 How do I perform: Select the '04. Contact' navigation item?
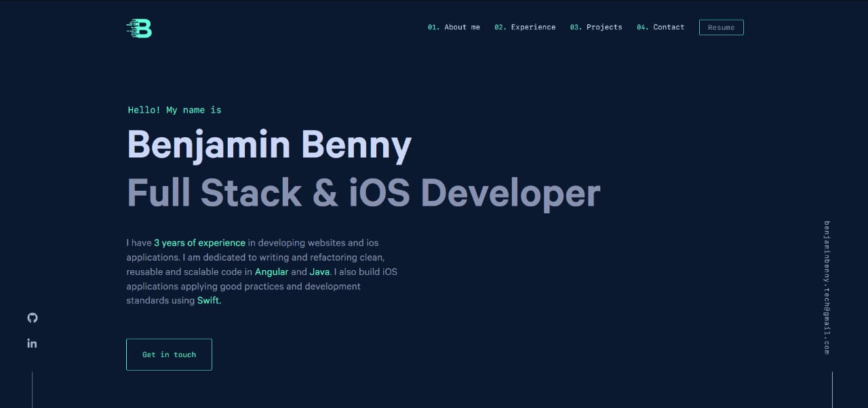[x=660, y=27]
